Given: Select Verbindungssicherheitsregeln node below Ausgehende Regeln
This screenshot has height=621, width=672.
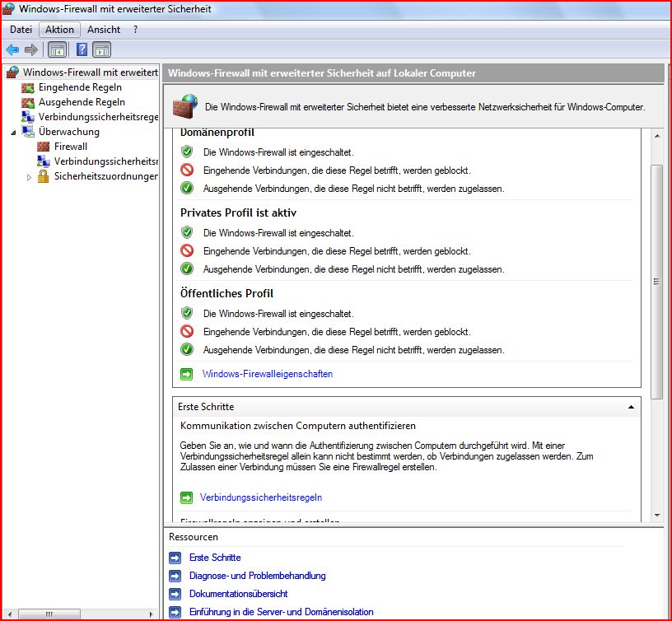Looking at the screenshot, I should coord(98,117).
